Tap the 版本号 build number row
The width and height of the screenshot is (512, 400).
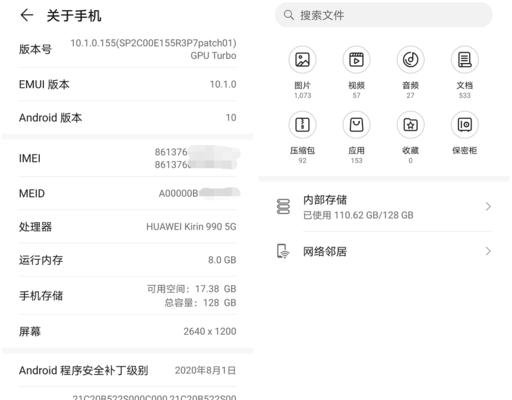tap(128, 49)
